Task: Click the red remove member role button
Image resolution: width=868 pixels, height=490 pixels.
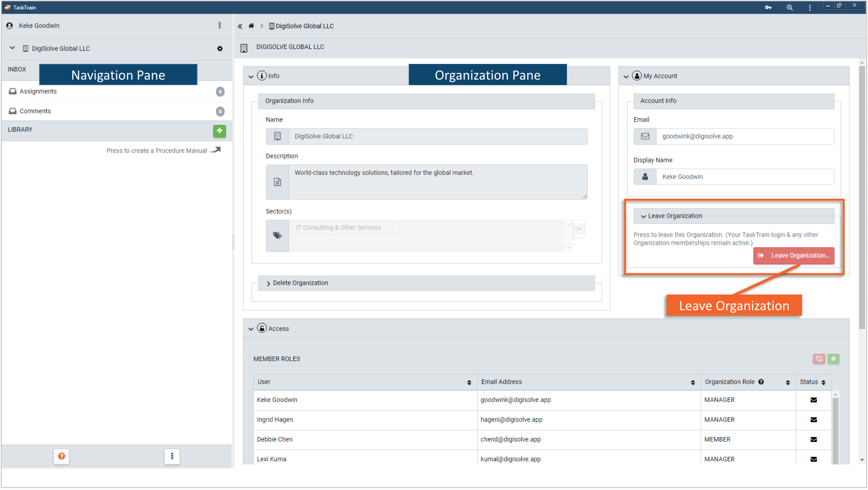Action: [x=819, y=359]
